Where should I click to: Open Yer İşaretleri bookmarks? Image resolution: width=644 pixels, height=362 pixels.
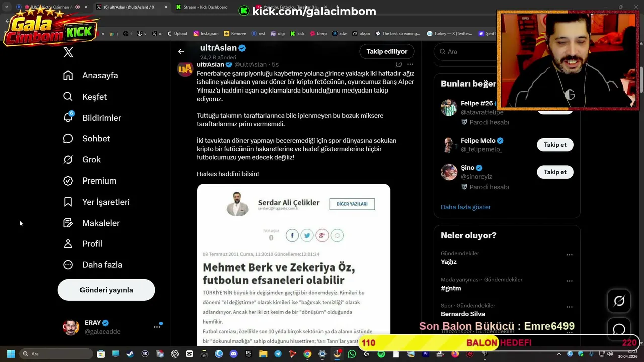pyautogui.click(x=96, y=202)
